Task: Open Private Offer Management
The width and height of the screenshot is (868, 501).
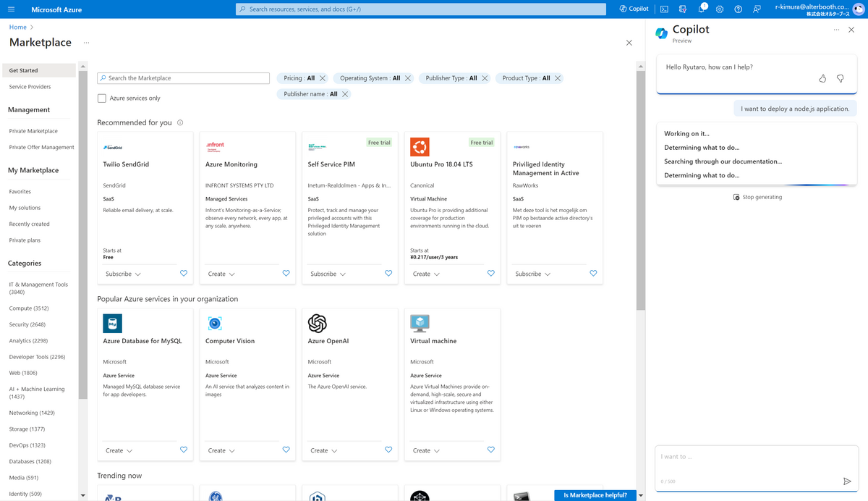Action: click(41, 147)
